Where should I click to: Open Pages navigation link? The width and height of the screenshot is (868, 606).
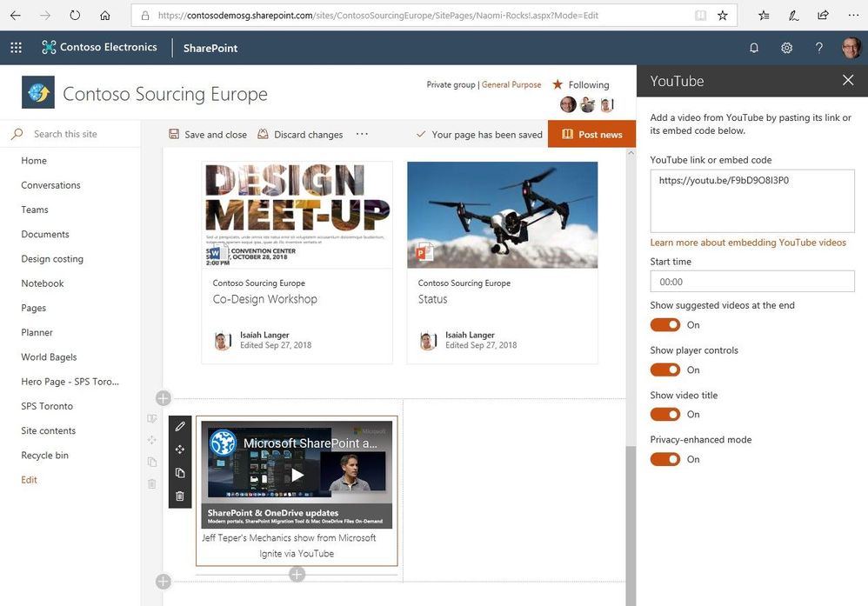tap(33, 308)
